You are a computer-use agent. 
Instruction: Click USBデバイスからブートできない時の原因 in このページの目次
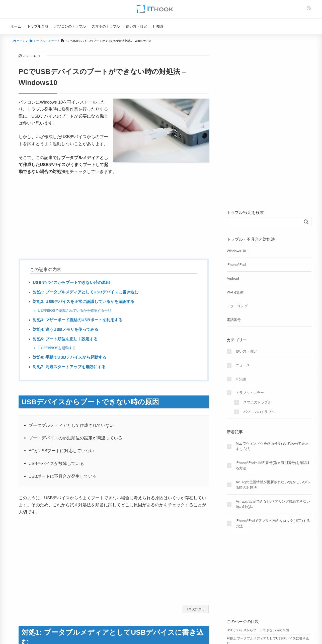click(x=258, y=630)
